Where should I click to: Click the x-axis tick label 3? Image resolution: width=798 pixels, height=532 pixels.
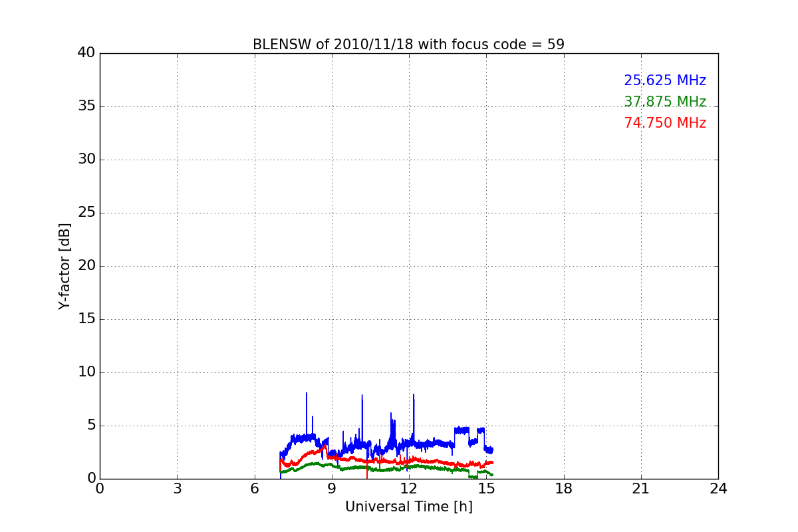tap(177, 489)
